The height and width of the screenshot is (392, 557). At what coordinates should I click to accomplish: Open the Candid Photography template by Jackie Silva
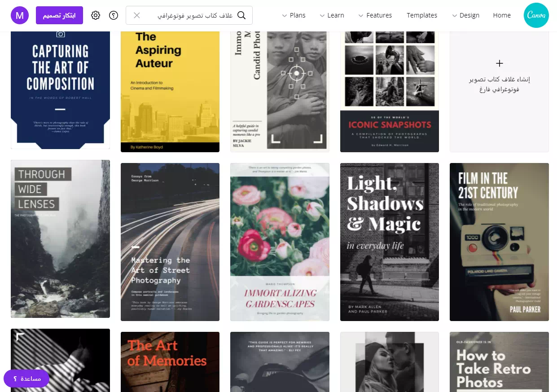(x=280, y=92)
